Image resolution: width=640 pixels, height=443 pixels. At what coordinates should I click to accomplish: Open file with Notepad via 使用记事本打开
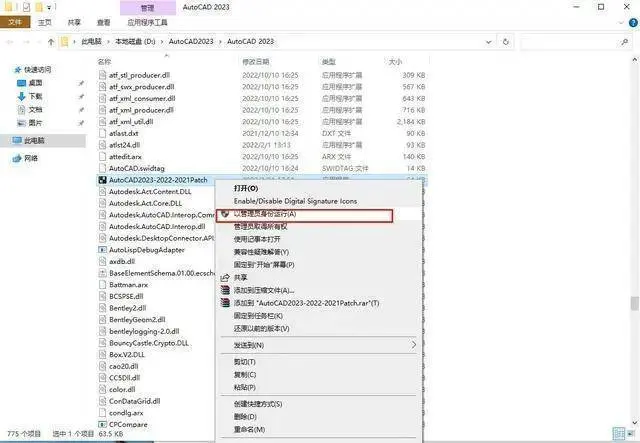[257, 239]
